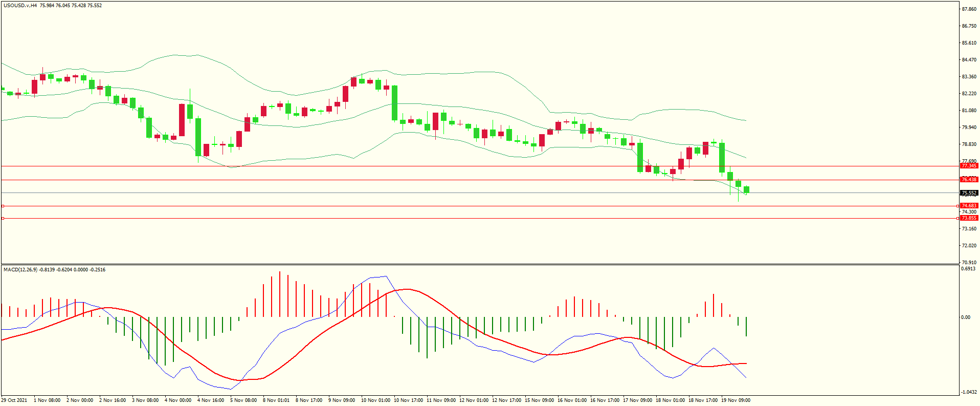Click the 81.080 price axis label

[969, 111]
